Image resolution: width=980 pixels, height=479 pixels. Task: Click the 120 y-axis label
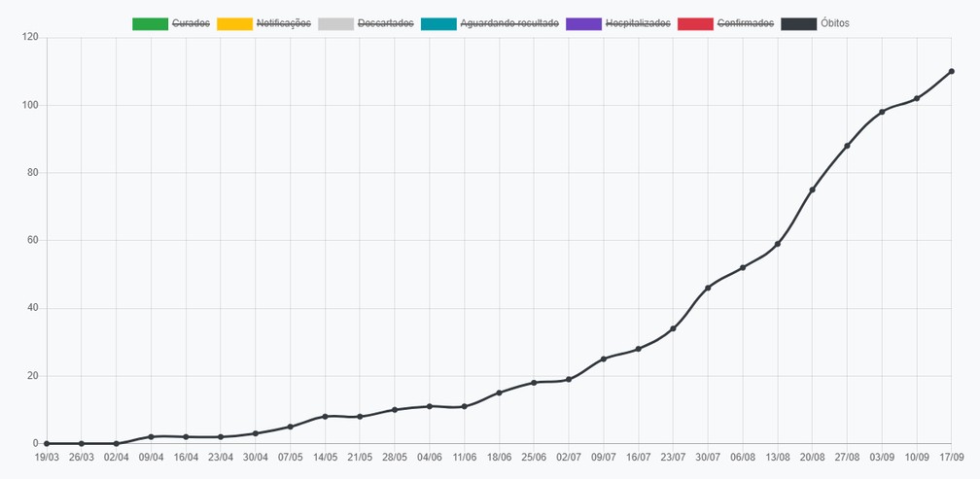point(32,38)
